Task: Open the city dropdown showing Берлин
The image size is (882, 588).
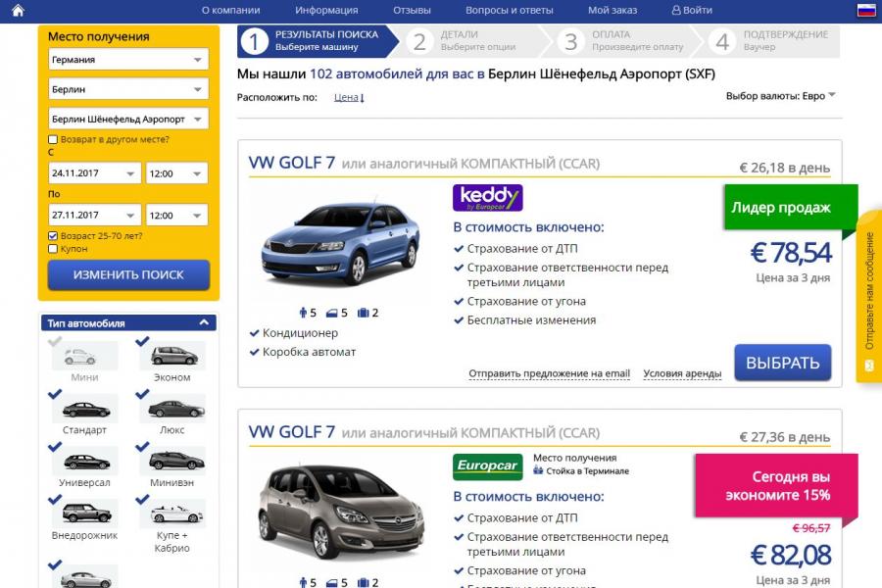Action: (x=128, y=89)
